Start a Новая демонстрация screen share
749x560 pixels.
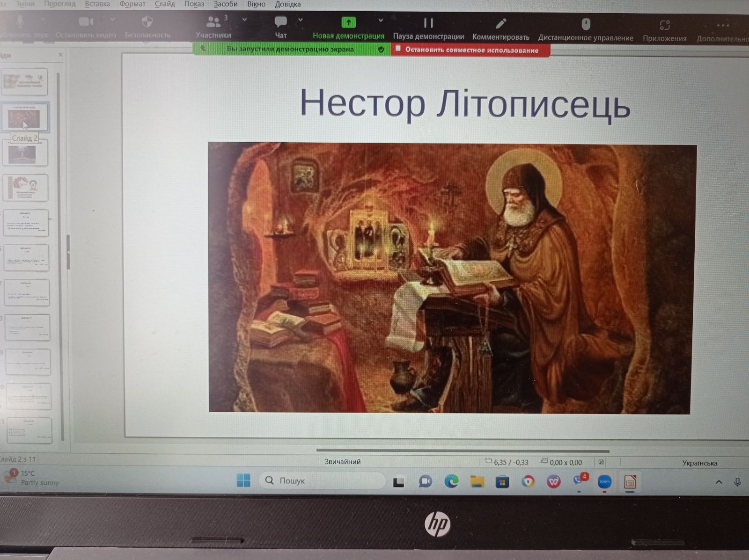coord(348,22)
